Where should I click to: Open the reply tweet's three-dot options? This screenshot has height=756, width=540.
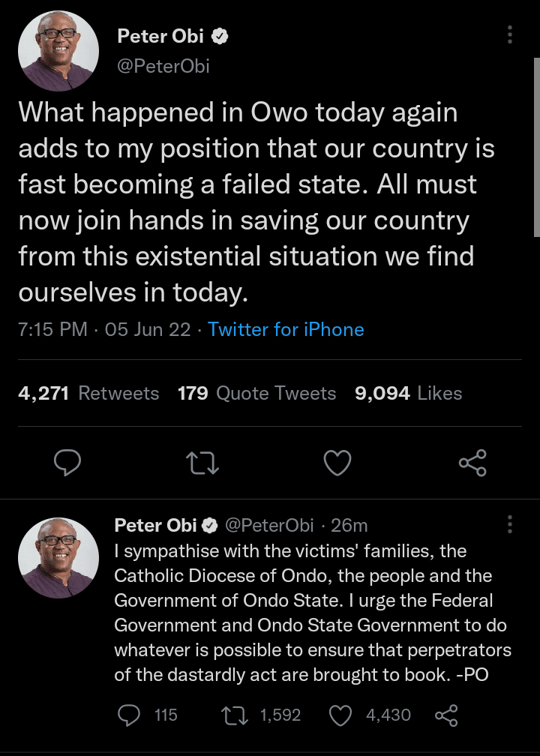point(510,524)
